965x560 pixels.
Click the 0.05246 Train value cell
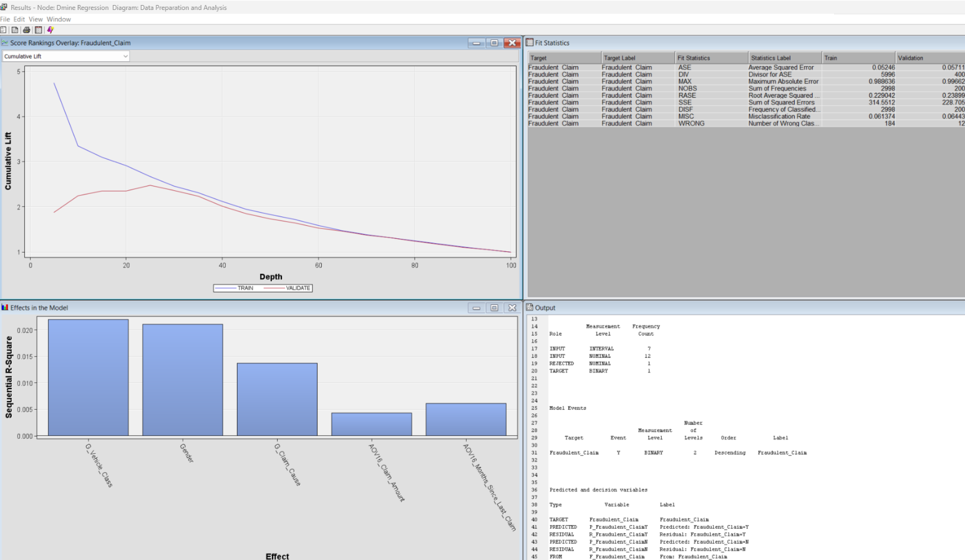859,67
